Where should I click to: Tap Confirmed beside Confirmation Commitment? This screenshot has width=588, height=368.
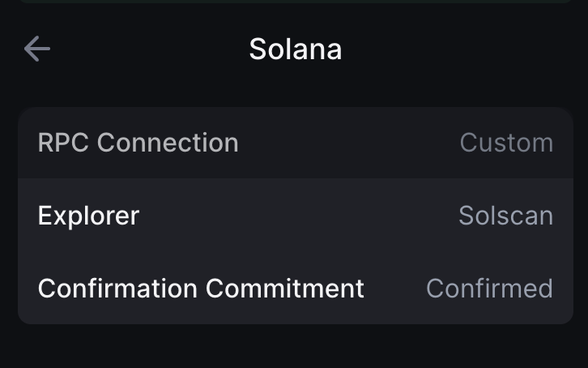point(489,289)
